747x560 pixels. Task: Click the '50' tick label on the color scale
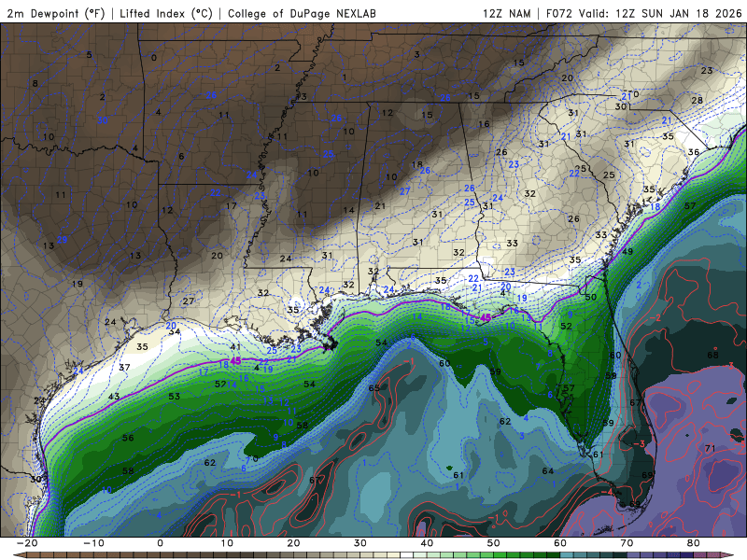point(494,543)
